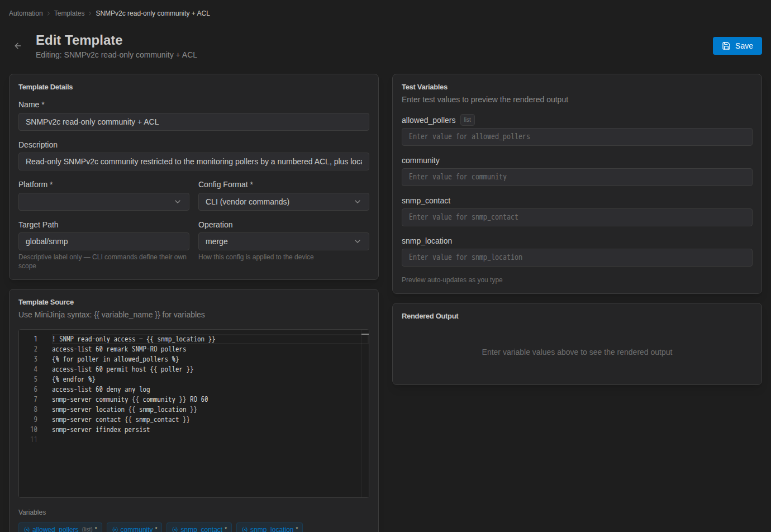Expand the Config Format dropdown

tap(284, 202)
